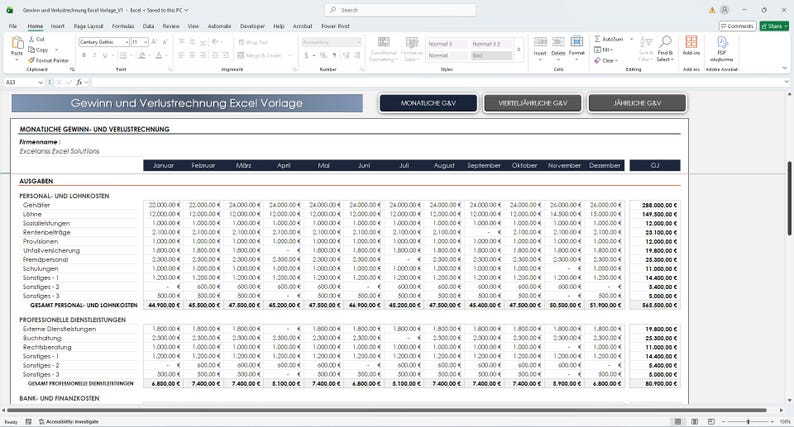Click the AutoSum sigma button
The height and width of the screenshot is (427, 794).
(609, 39)
